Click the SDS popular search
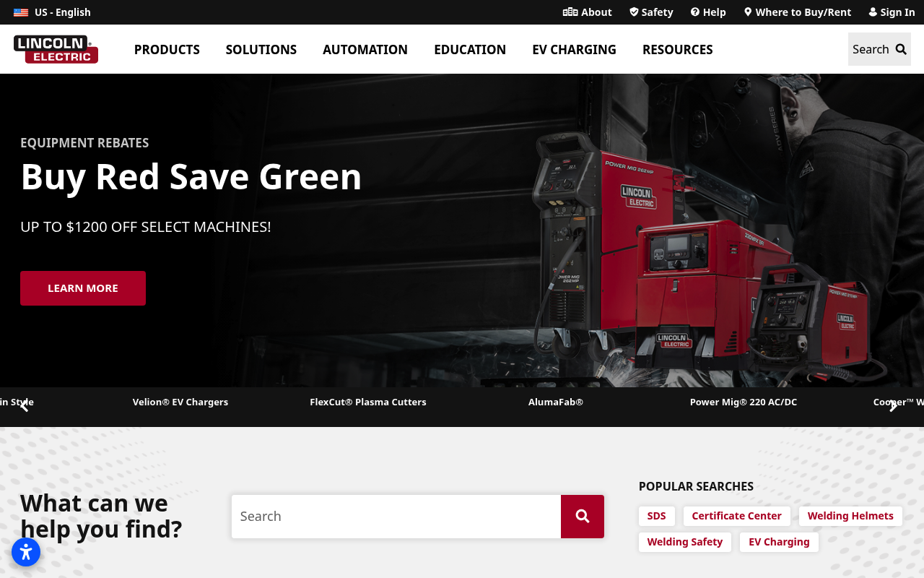 tap(657, 516)
